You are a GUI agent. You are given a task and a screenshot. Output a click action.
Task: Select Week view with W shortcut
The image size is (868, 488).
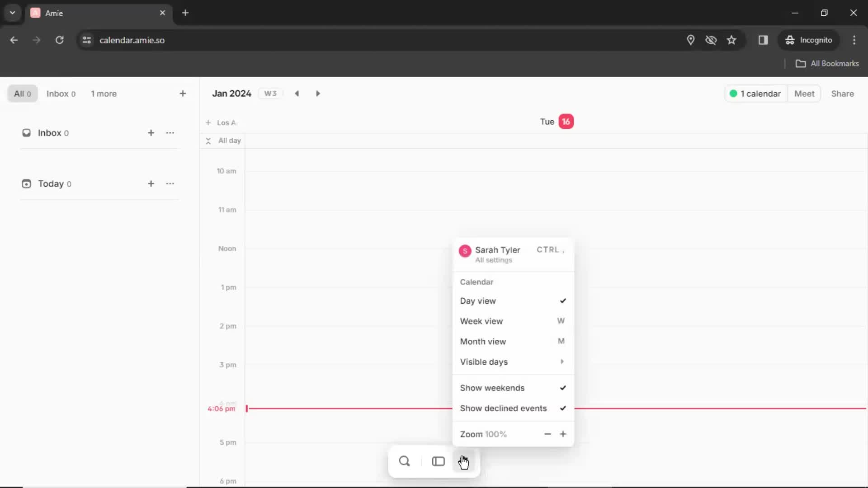(511, 320)
